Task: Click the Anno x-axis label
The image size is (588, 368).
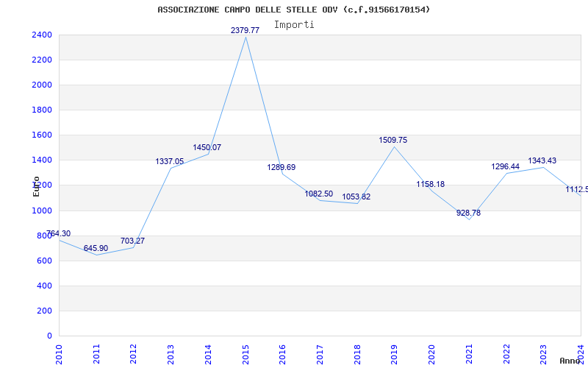Action: (x=570, y=361)
